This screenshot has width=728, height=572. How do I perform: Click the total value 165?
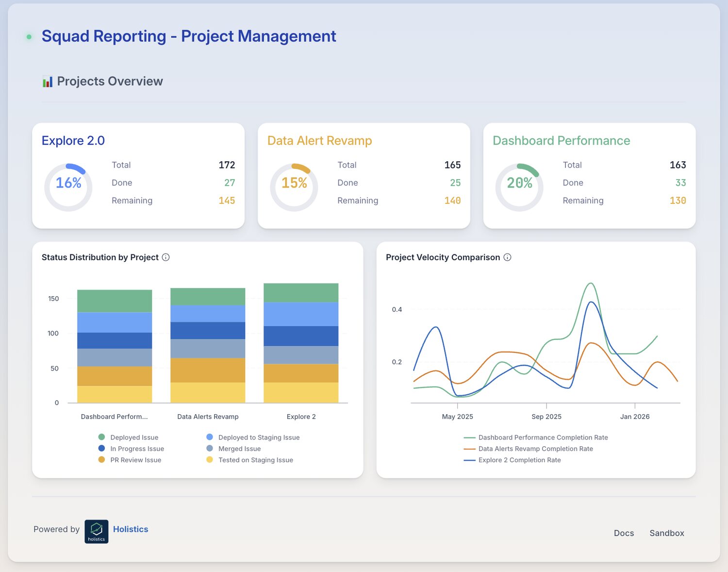(452, 165)
